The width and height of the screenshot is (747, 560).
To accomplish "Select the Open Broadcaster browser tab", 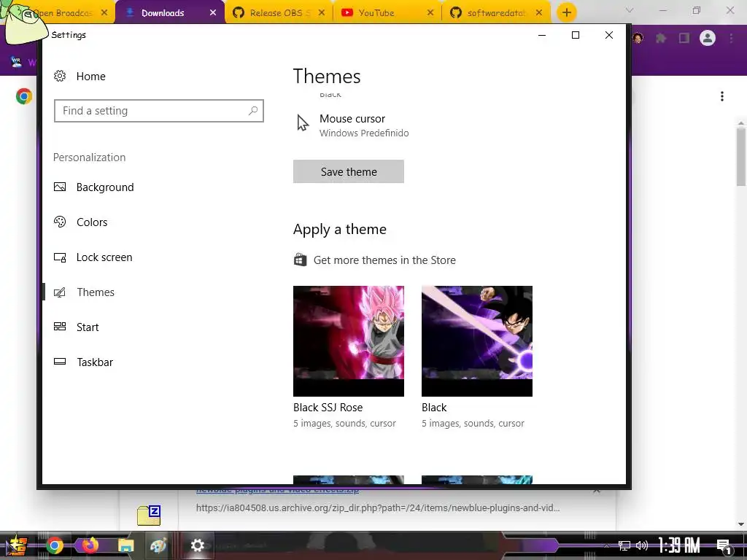I will click(62, 13).
